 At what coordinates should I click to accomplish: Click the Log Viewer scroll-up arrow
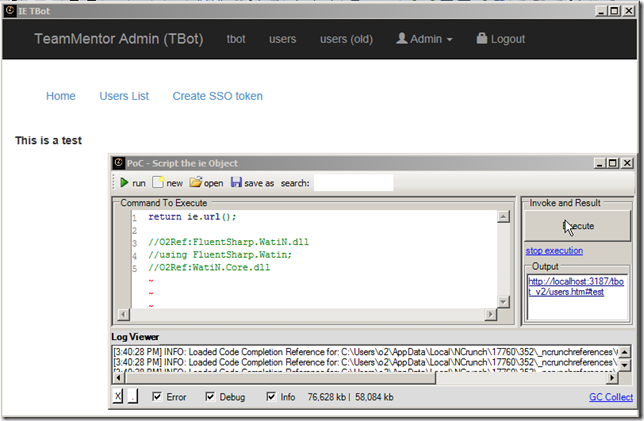(626, 350)
